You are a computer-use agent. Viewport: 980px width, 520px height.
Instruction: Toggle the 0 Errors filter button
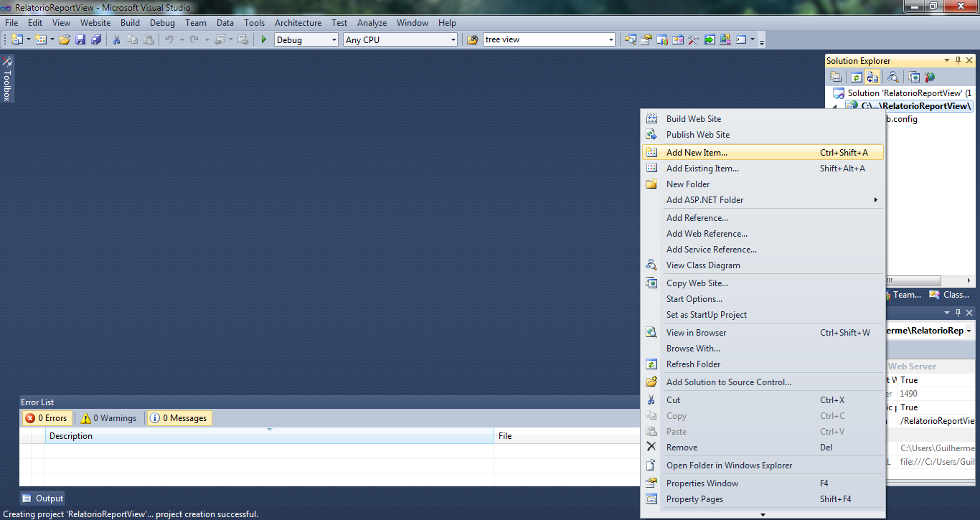[x=47, y=418]
